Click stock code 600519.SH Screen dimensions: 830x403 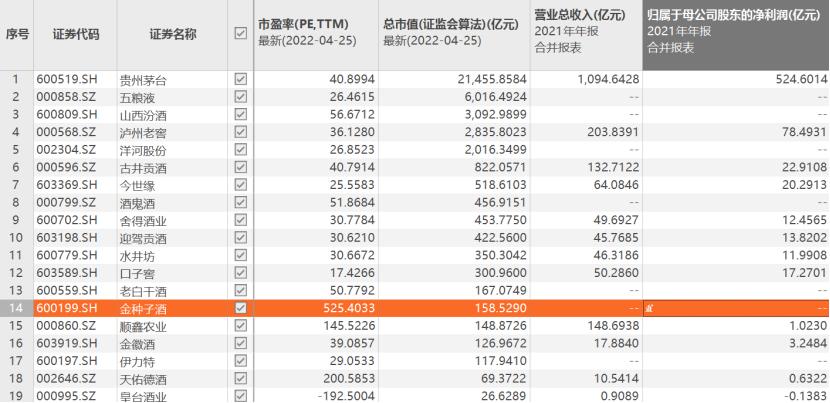coord(67,80)
